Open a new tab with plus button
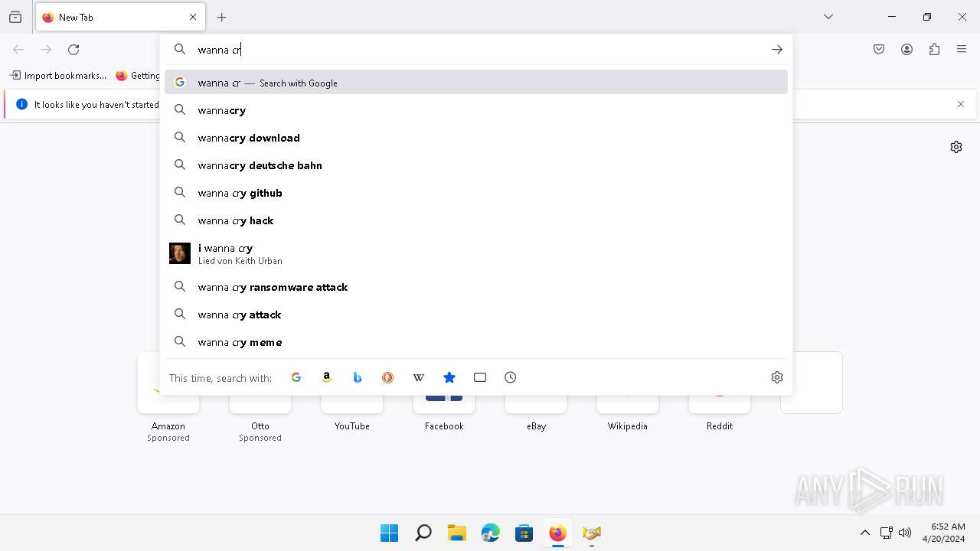980x551 pixels. tap(222, 17)
